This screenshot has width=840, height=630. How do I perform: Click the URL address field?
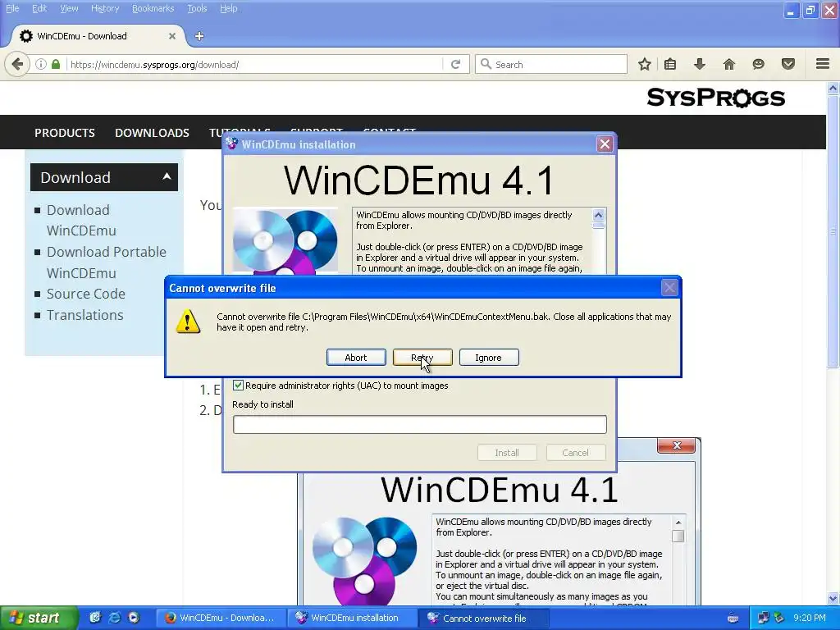pyautogui.click(x=254, y=64)
